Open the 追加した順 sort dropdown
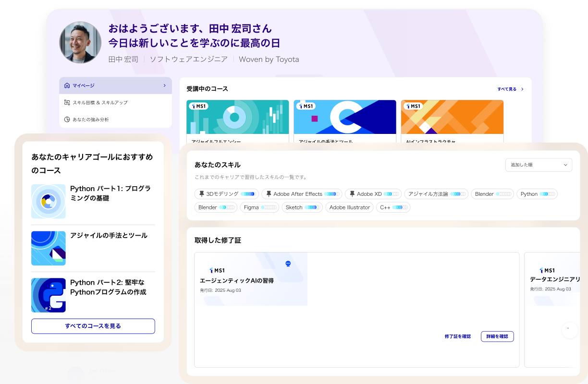The height and width of the screenshot is (384, 588). coord(539,165)
